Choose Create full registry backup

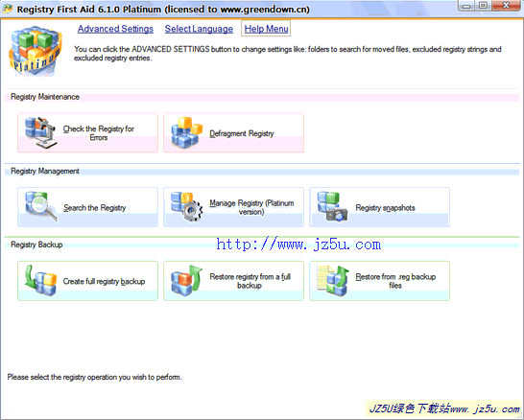[87, 281]
